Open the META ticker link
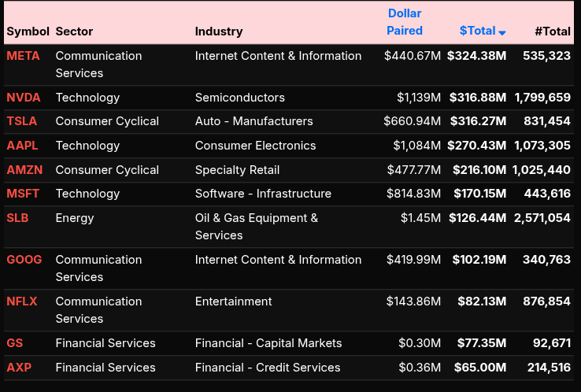This screenshot has height=392, width=581. pyautogui.click(x=23, y=56)
